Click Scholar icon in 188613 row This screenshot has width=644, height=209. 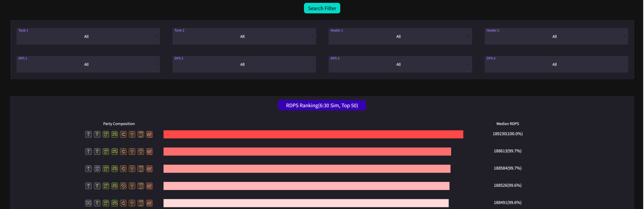coord(106,152)
